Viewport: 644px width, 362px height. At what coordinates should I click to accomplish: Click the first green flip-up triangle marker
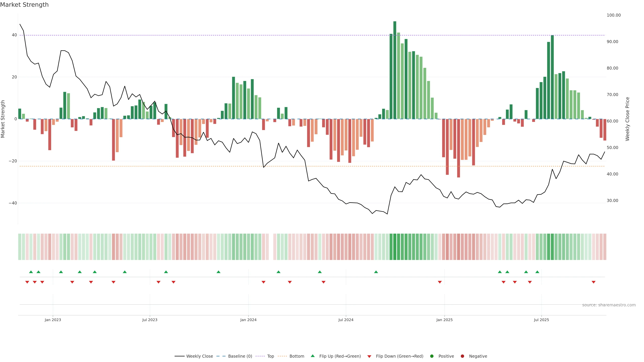click(x=31, y=272)
